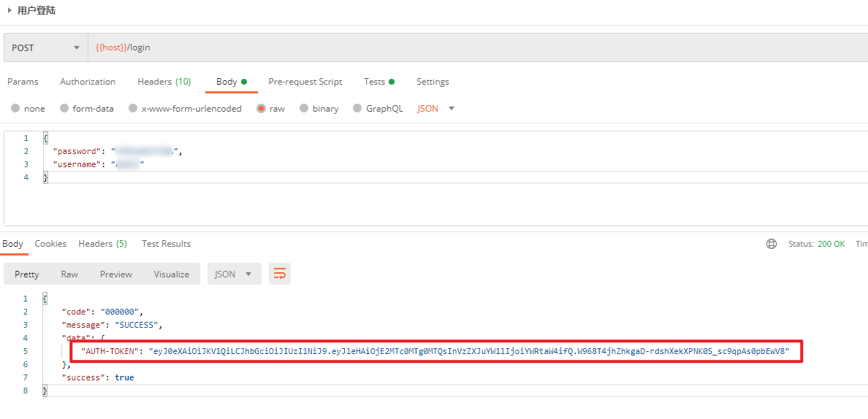Open the response Headers (5) tab
868x419 pixels.
click(102, 244)
